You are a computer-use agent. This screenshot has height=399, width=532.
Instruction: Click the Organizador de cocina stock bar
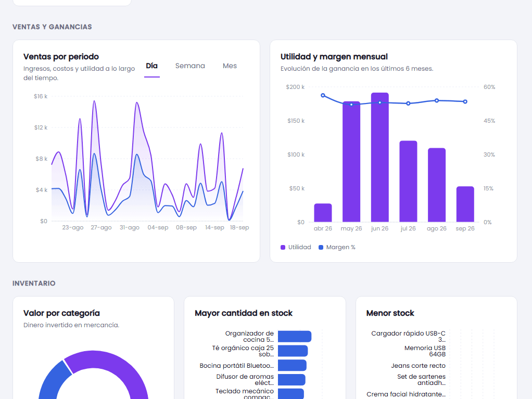[295, 336]
